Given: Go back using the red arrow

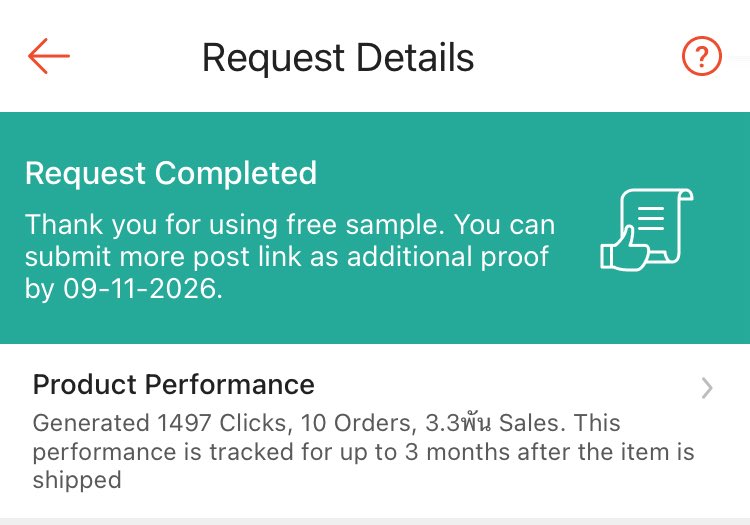Looking at the screenshot, I should pos(49,56).
